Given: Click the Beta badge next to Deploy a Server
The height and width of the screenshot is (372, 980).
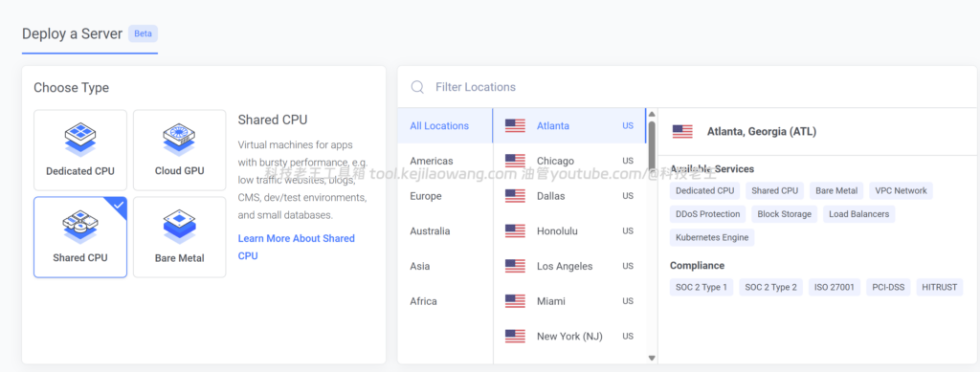Looking at the screenshot, I should (x=144, y=33).
